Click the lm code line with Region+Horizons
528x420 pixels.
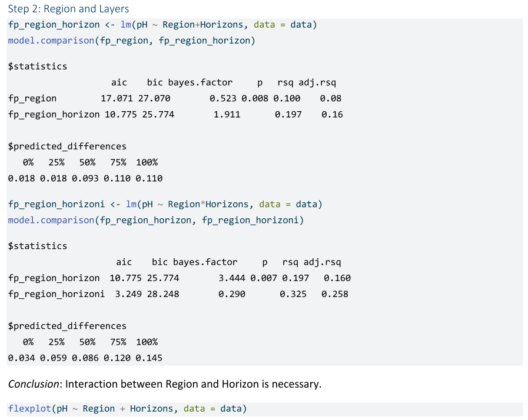click(x=162, y=25)
